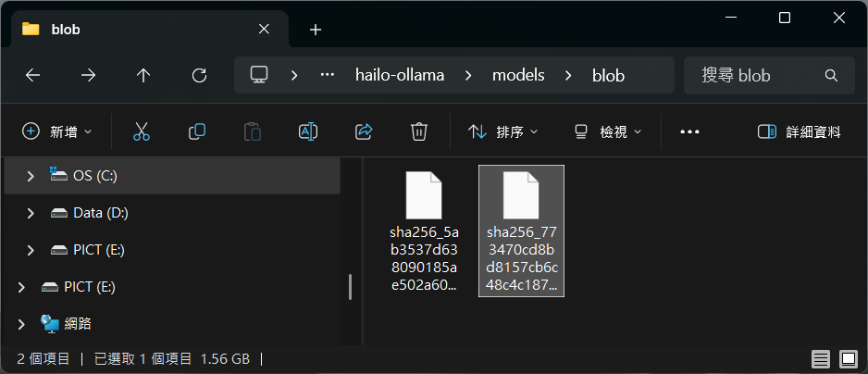Click the Cut scissors icon
Viewport: 868px width, 374px height.
tap(142, 131)
